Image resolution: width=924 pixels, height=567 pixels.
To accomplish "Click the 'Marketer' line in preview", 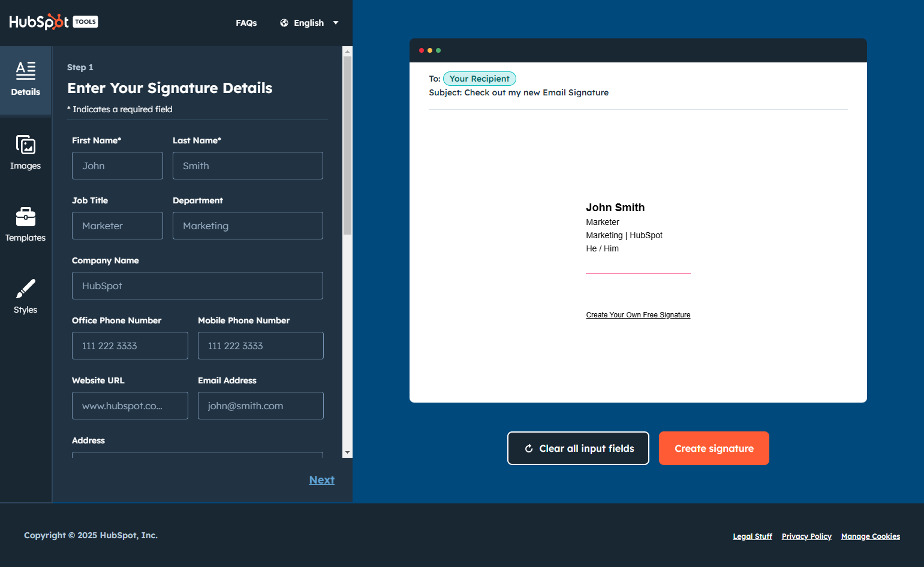I will click(603, 222).
